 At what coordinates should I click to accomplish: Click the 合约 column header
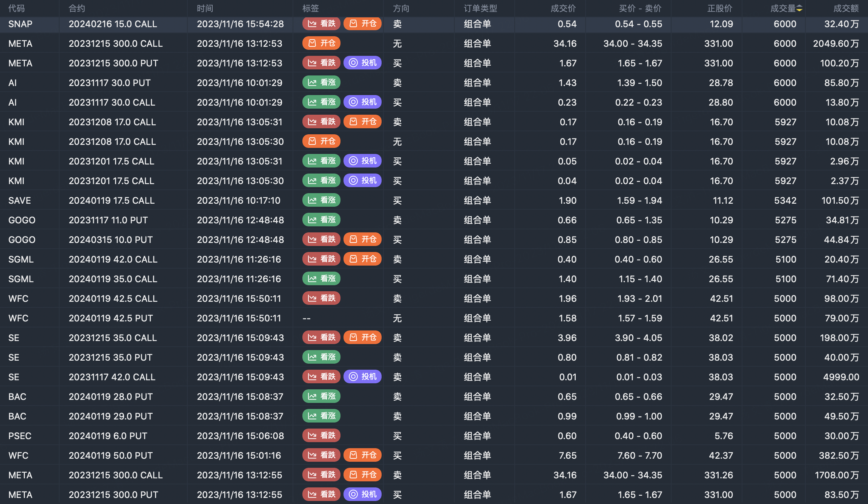click(x=77, y=8)
